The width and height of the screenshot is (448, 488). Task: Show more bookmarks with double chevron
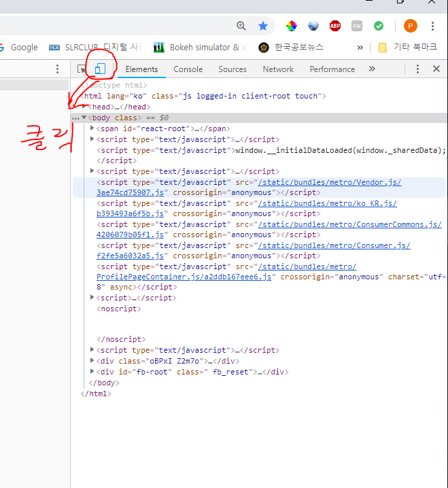click(x=360, y=48)
